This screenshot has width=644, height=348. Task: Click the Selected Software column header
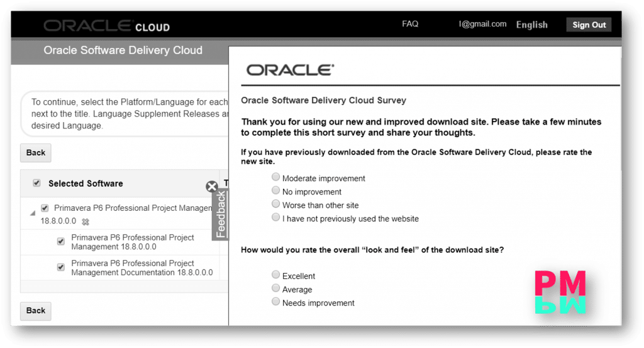pyautogui.click(x=86, y=184)
